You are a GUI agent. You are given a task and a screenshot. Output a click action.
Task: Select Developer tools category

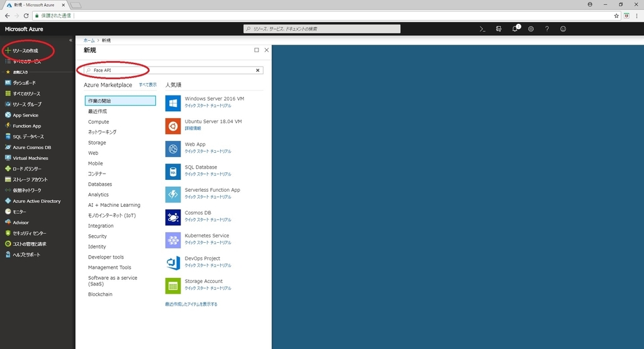[106, 257]
